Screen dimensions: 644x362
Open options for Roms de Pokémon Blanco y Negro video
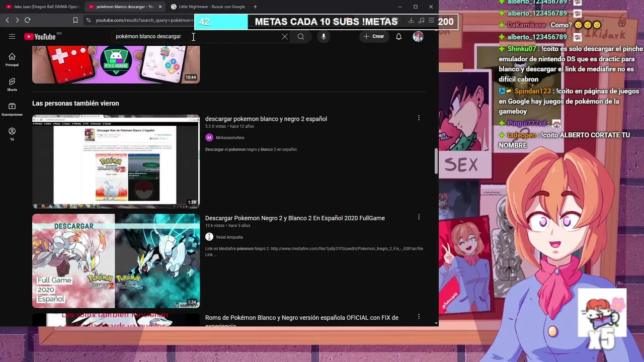pyautogui.click(x=419, y=316)
